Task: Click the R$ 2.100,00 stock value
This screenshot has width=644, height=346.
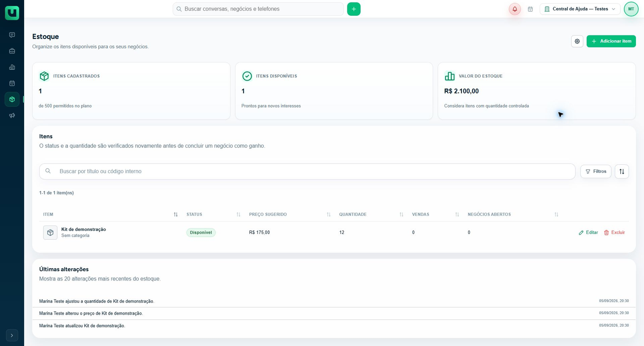Action: pyautogui.click(x=461, y=91)
